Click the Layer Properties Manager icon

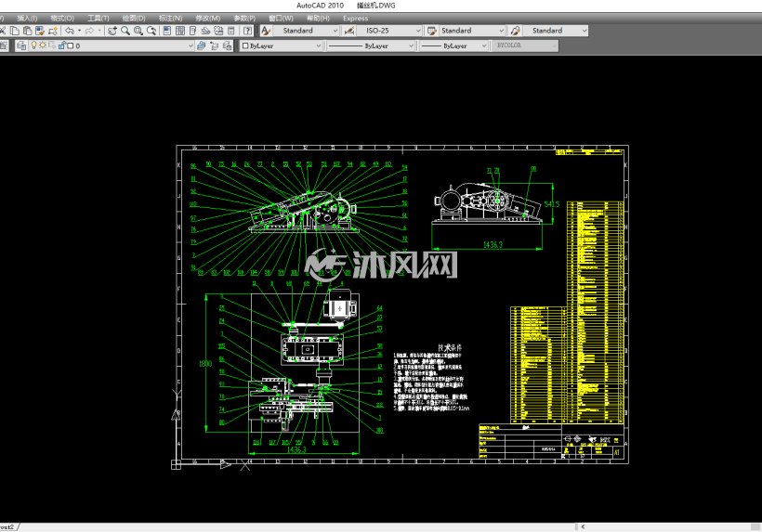20,45
